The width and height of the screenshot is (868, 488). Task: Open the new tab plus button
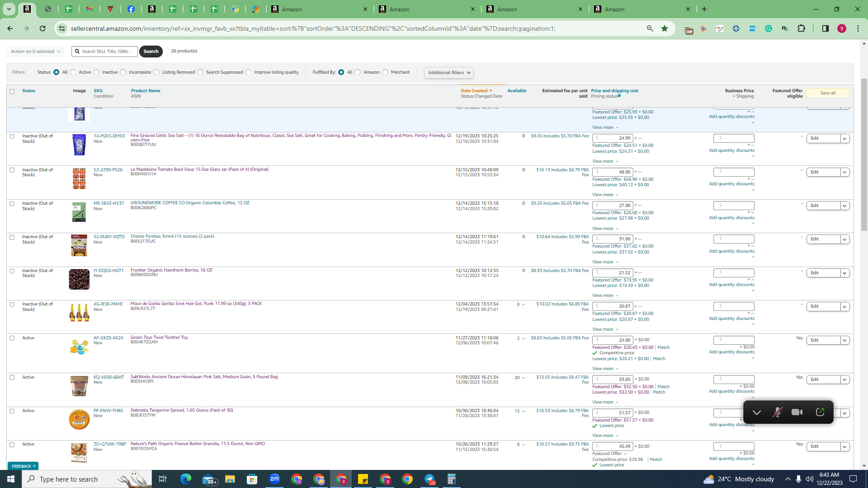click(704, 9)
